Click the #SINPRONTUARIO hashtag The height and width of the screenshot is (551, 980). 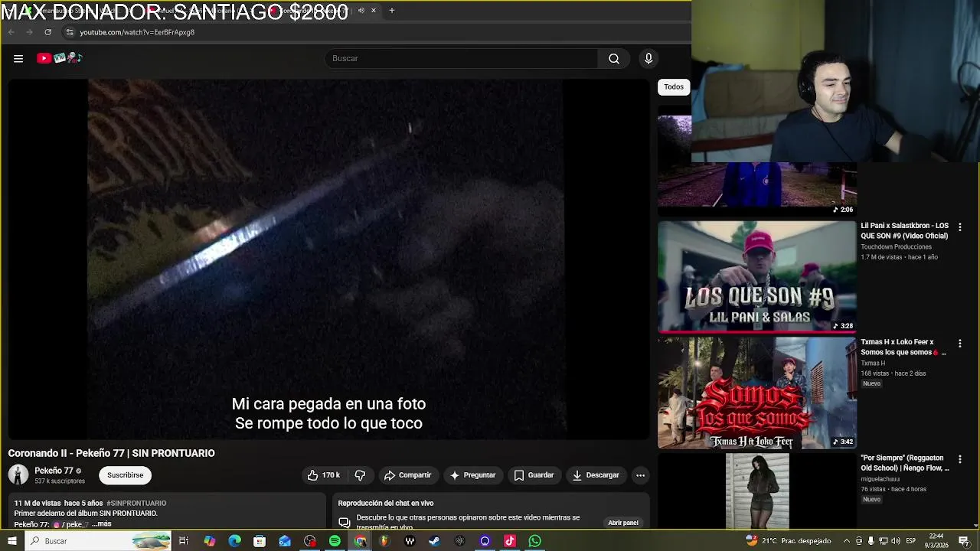(x=136, y=503)
